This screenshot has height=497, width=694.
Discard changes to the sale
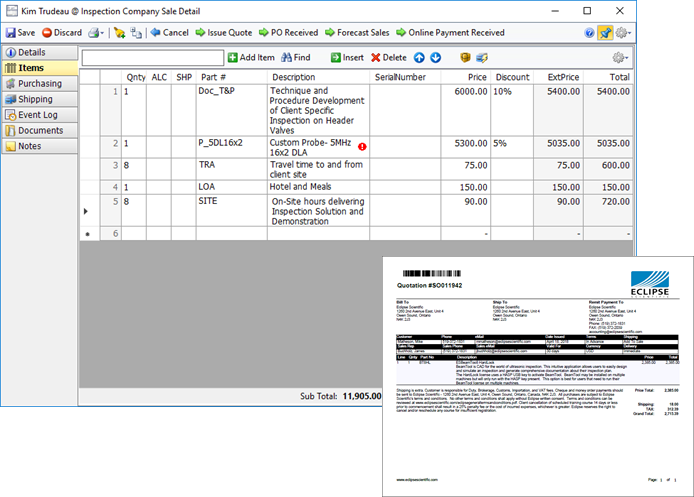(x=62, y=33)
